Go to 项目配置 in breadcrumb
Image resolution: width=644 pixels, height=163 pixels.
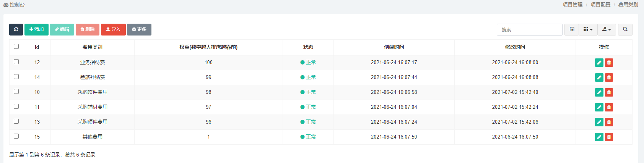pyautogui.click(x=600, y=5)
